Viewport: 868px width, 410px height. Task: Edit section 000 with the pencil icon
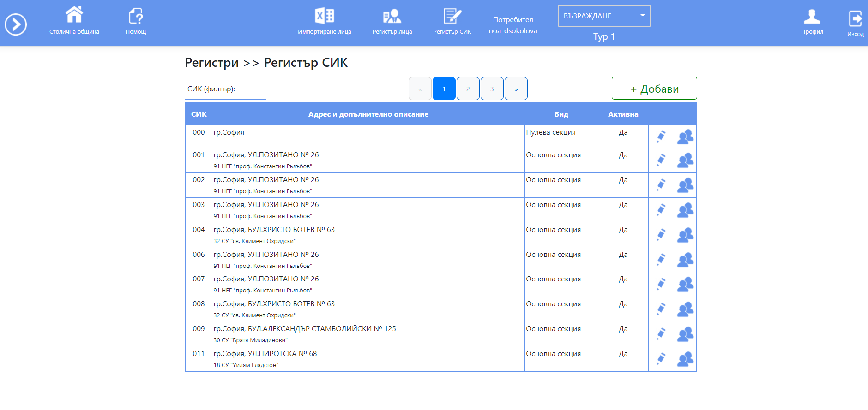pos(661,137)
